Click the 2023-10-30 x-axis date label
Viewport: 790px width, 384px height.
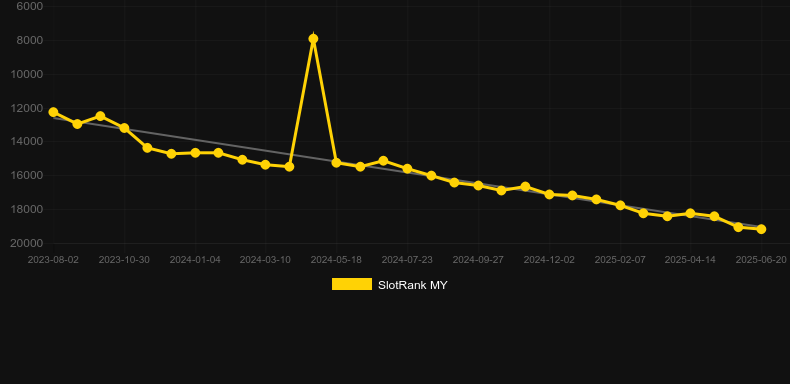[x=124, y=260]
